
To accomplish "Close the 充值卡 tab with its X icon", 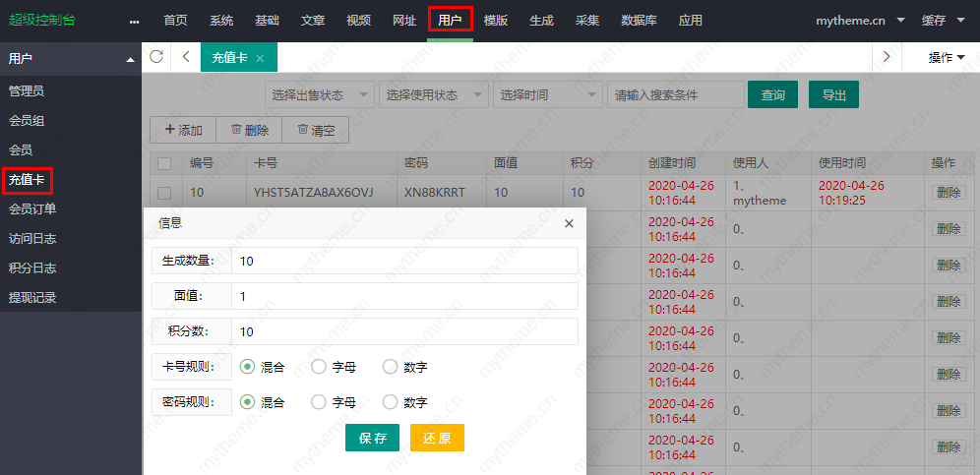I will pos(260,58).
